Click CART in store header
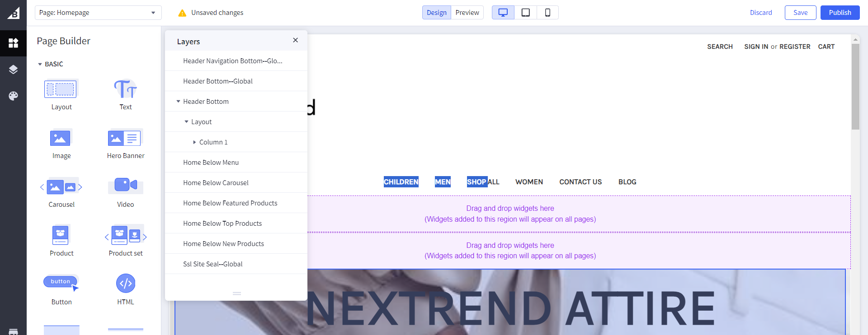The image size is (868, 335). tap(826, 47)
